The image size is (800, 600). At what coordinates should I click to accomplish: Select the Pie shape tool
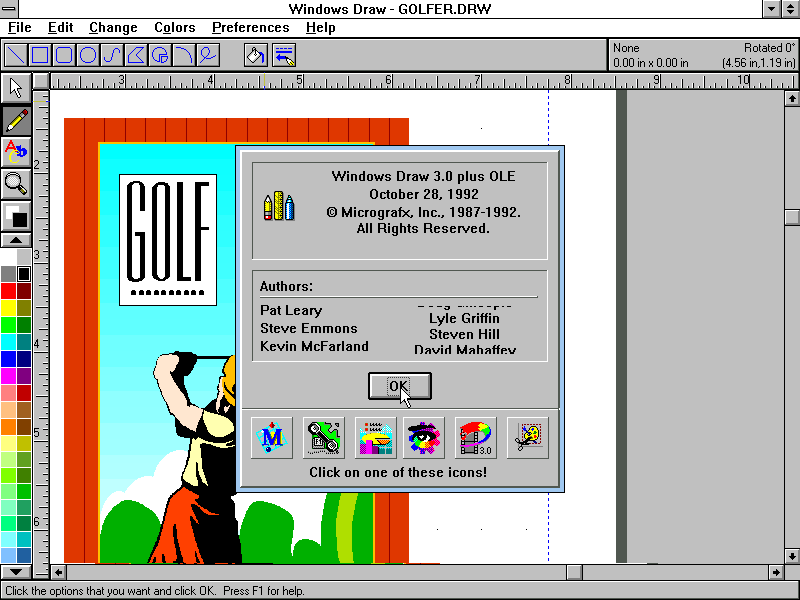point(160,55)
